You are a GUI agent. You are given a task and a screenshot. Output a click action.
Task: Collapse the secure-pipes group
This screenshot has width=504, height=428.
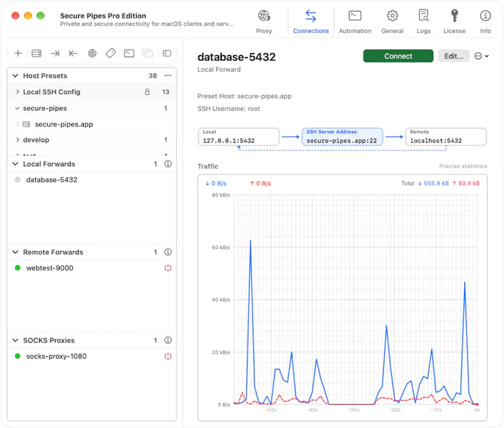[18, 108]
